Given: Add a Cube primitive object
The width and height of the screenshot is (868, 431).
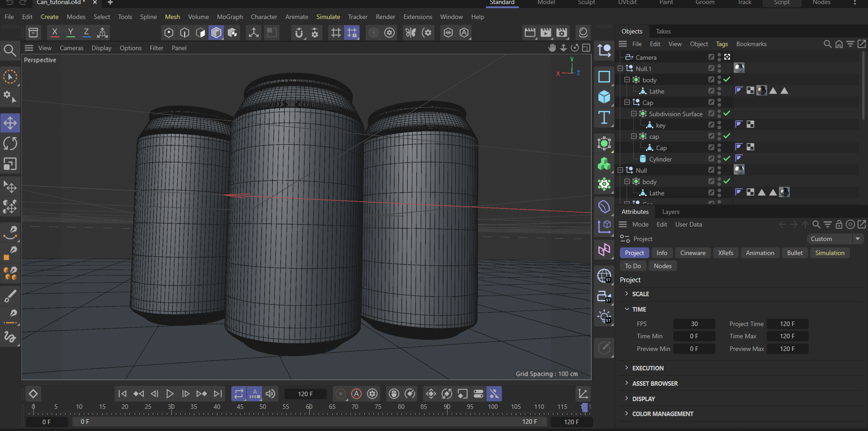Looking at the screenshot, I should tap(604, 97).
